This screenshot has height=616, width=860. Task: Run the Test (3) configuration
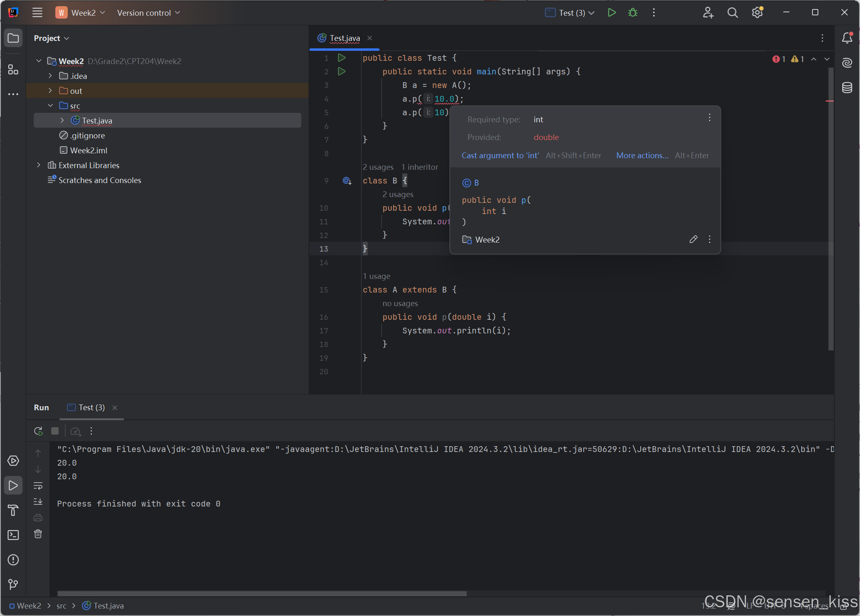612,12
